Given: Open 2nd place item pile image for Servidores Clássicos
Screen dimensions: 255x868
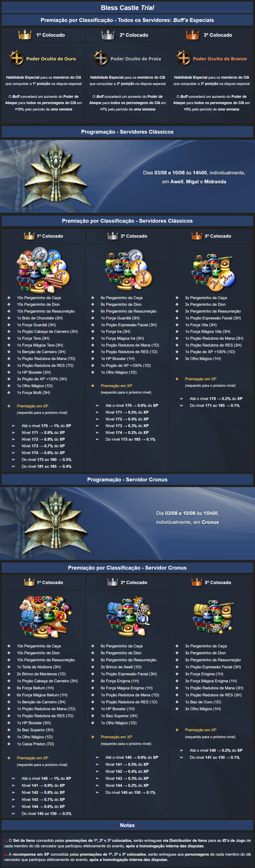Looking at the screenshot, I should (127, 270).
